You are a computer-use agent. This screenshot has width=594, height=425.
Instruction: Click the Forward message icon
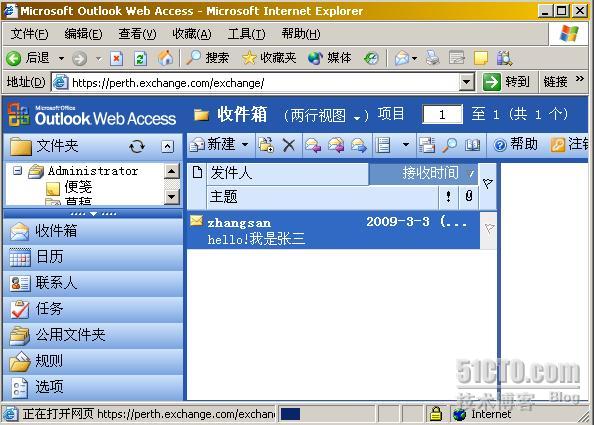click(x=359, y=145)
